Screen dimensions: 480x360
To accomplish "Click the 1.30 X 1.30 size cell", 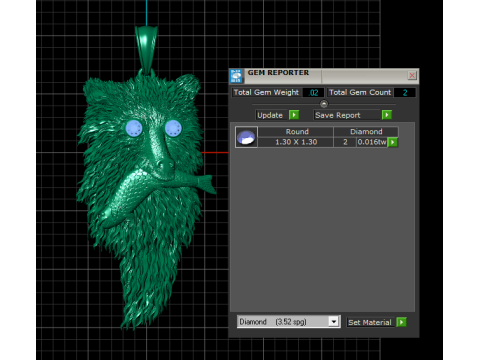I will [296, 142].
